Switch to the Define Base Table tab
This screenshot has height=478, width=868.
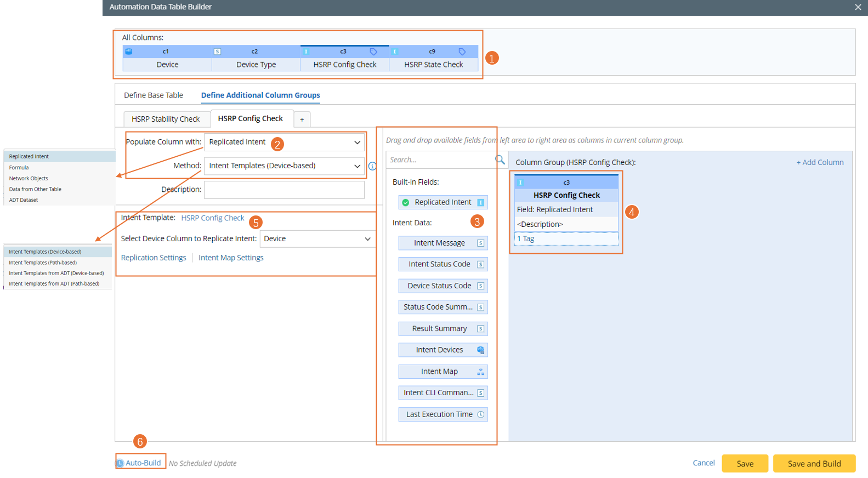pos(154,95)
